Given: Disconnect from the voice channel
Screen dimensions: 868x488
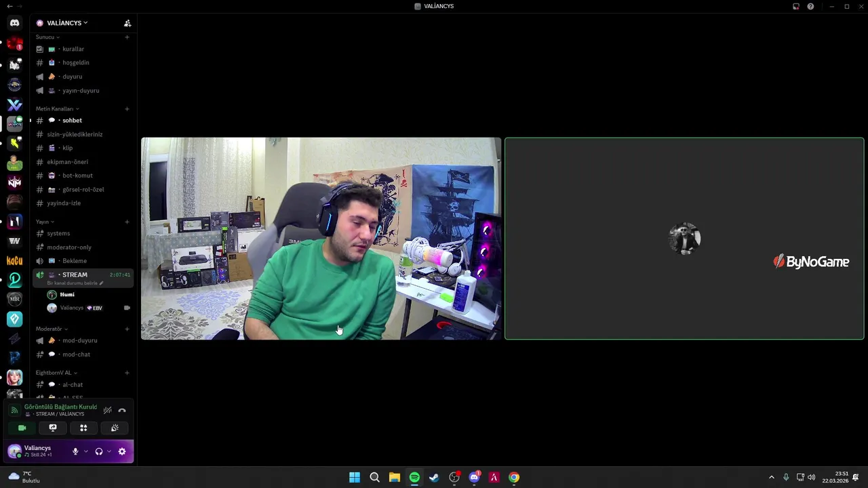Looking at the screenshot, I should click(122, 410).
